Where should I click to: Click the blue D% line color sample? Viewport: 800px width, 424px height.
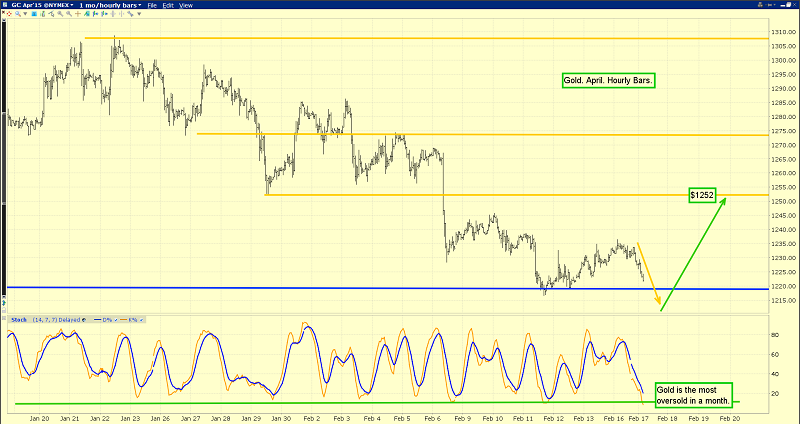click(96, 320)
